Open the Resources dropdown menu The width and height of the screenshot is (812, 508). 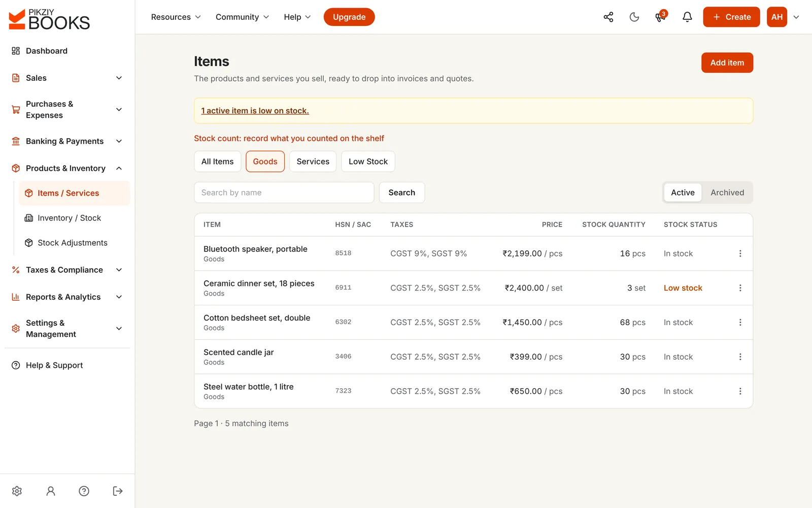(x=176, y=17)
